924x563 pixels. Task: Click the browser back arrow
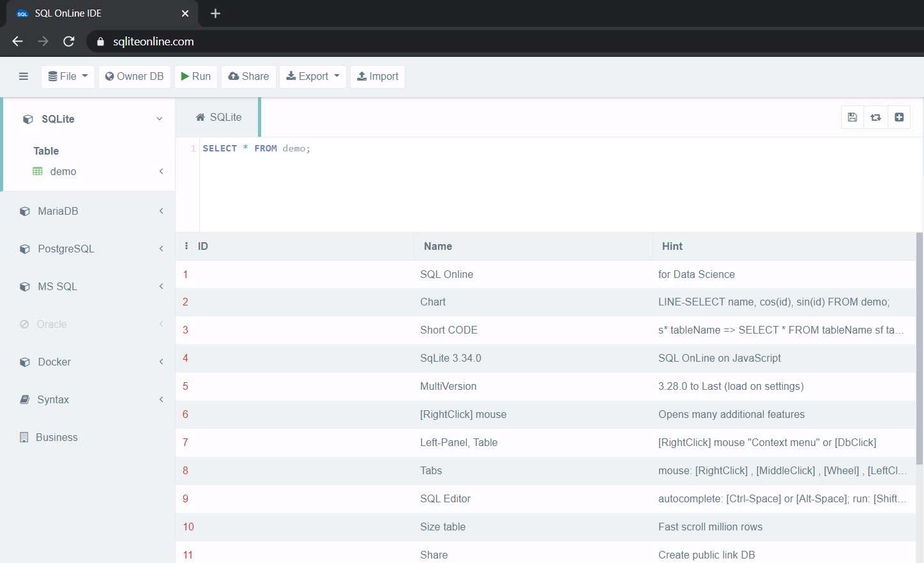click(18, 42)
